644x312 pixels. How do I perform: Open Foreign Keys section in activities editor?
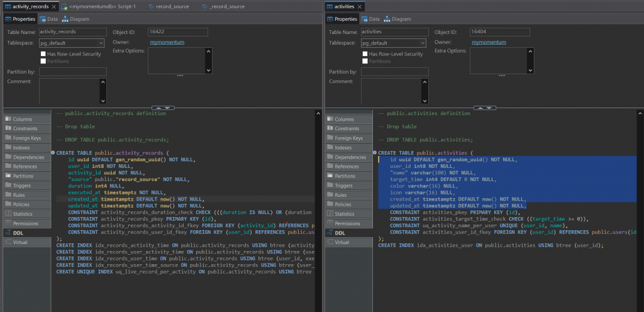348,138
